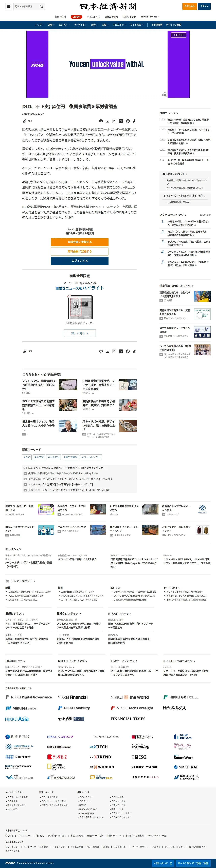The image size is (216, 868).
Task: Expand the もっと見る dropdown
Action: tap(137, 25)
